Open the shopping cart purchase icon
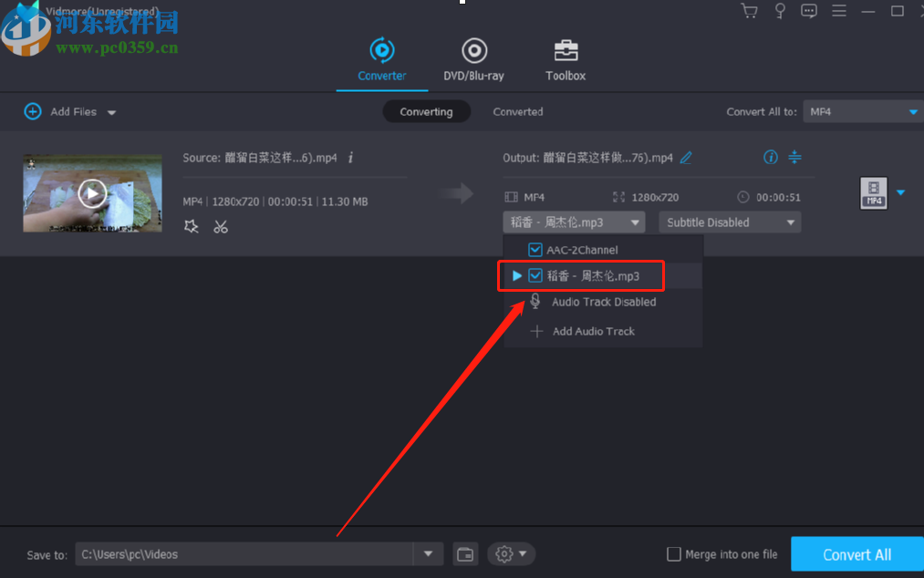Viewport: 924px width, 578px height. (749, 11)
